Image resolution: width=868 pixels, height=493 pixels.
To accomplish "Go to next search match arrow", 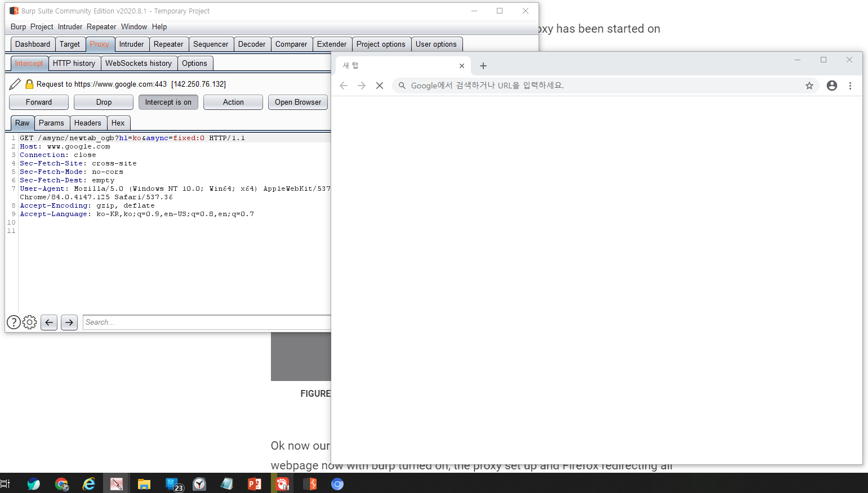I will click(x=69, y=322).
